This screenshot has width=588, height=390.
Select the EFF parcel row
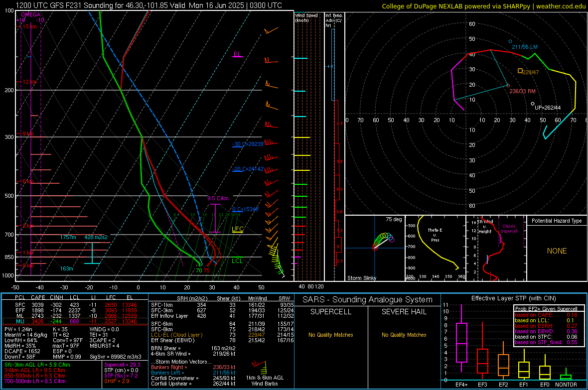click(76, 310)
